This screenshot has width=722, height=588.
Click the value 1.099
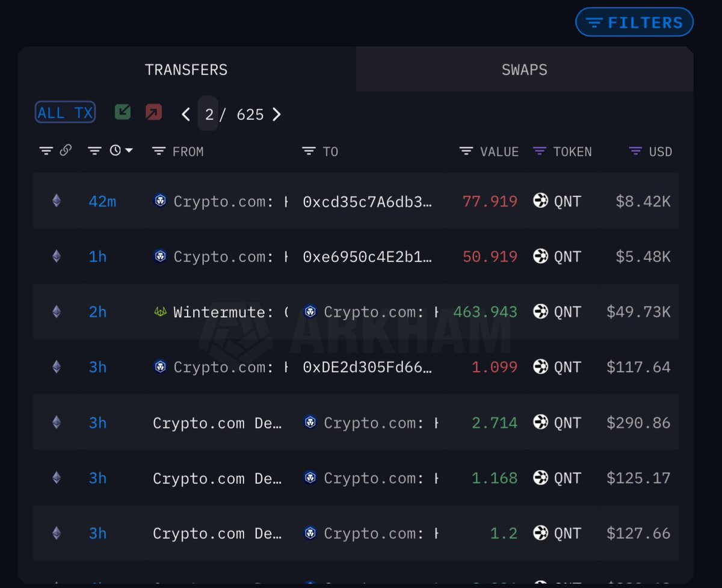click(x=495, y=367)
